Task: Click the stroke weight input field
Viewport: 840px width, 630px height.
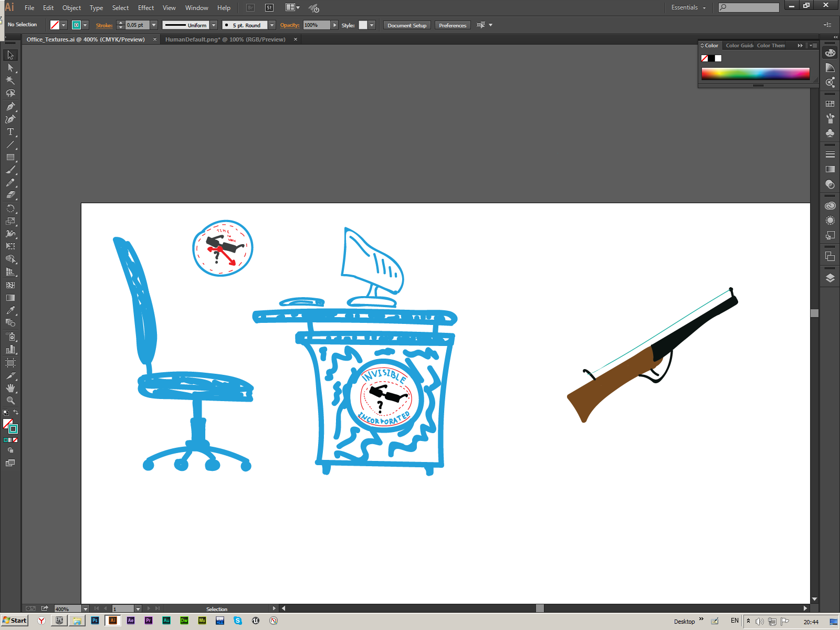Action: (137, 25)
